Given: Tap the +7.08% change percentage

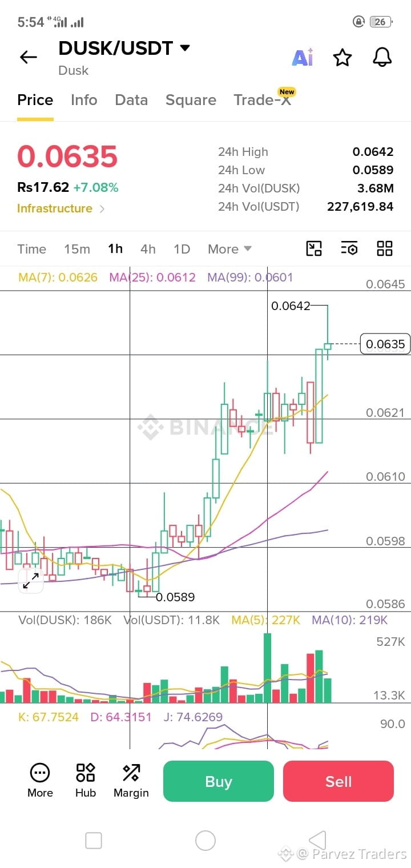Looking at the screenshot, I should click(96, 187).
